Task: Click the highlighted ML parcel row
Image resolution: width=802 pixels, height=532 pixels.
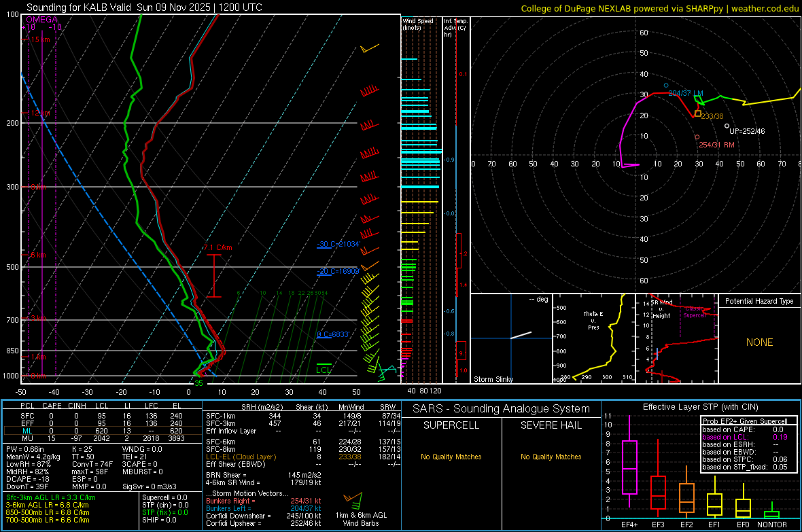Action: click(x=103, y=431)
